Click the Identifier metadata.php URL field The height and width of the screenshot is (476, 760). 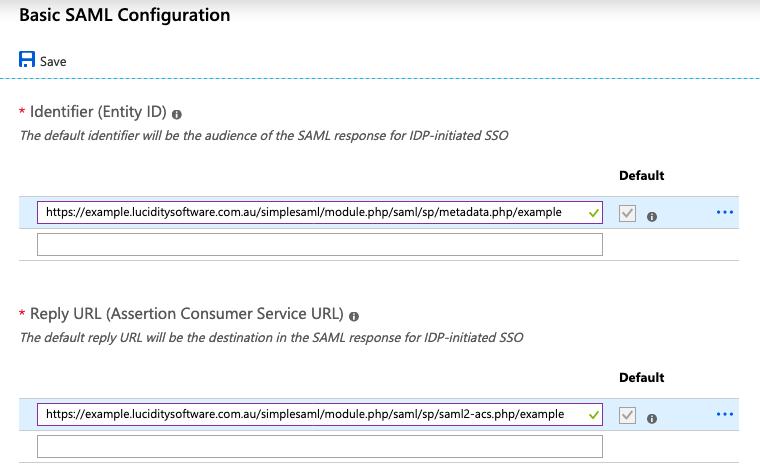310,212
